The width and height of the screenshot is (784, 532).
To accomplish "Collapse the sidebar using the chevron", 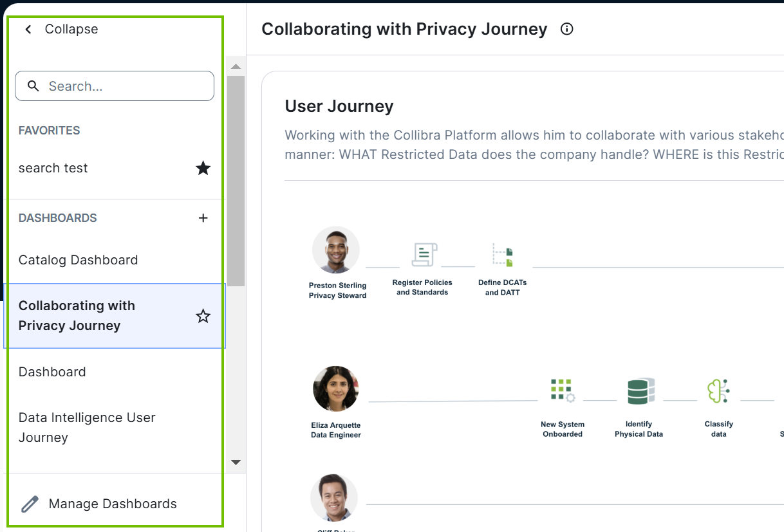I will click(28, 30).
